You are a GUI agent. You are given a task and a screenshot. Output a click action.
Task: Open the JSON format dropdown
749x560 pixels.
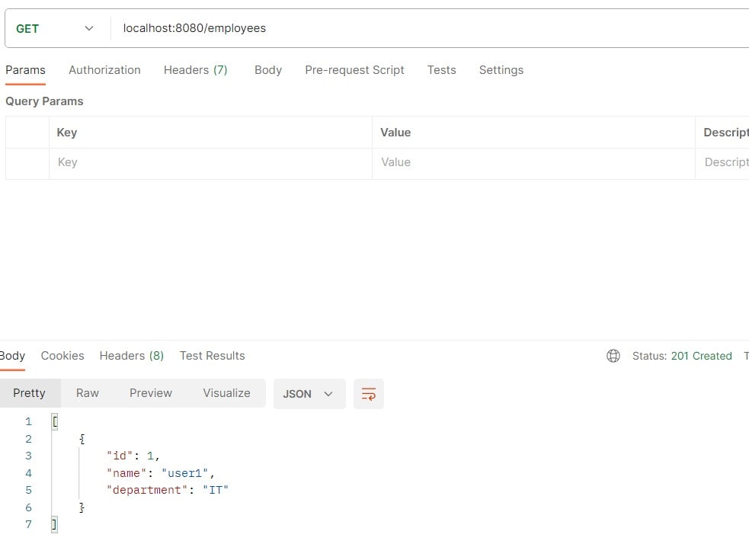tap(309, 394)
